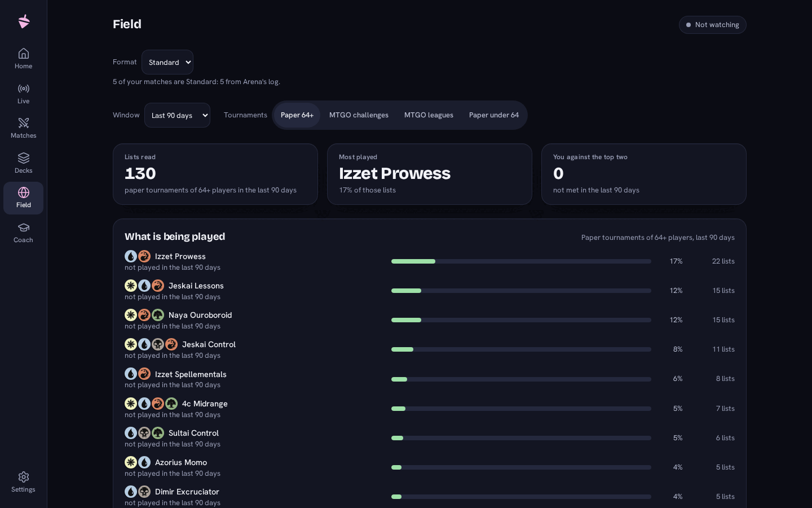Open the Decks stack section
The height and width of the screenshot is (508, 812).
[x=23, y=163]
